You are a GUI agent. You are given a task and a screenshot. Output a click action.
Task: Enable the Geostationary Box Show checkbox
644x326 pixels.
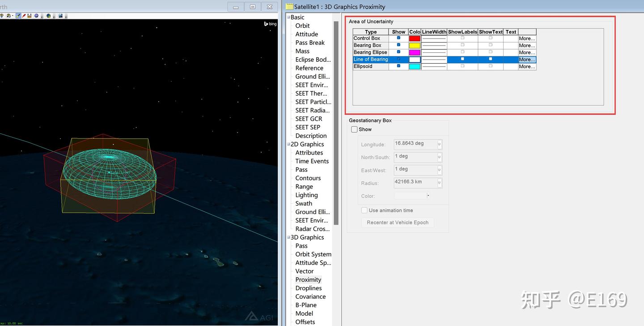[354, 129]
